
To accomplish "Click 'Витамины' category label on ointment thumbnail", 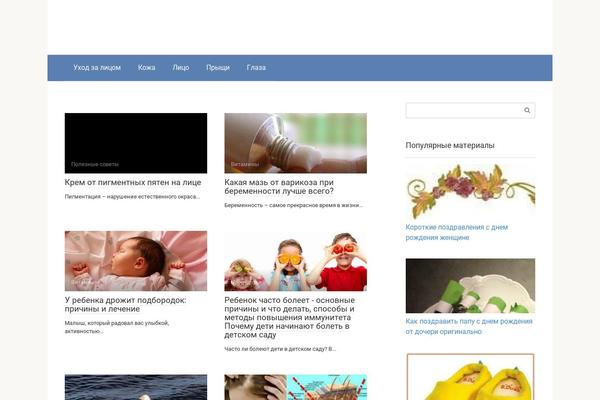I will 245,164.
